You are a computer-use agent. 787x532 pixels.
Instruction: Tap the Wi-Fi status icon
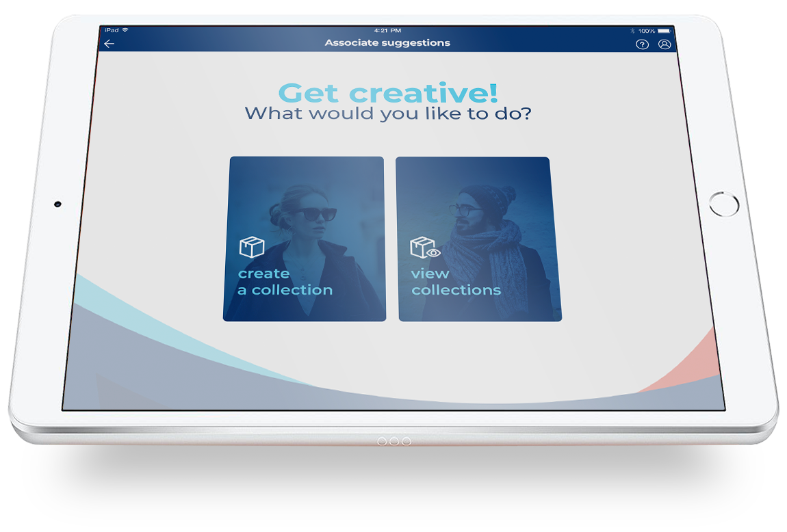(x=125, y=31)
